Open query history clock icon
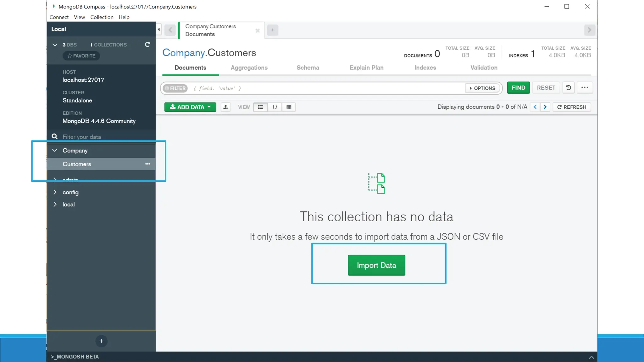This screenshot has height=362, width=644. 568,88
